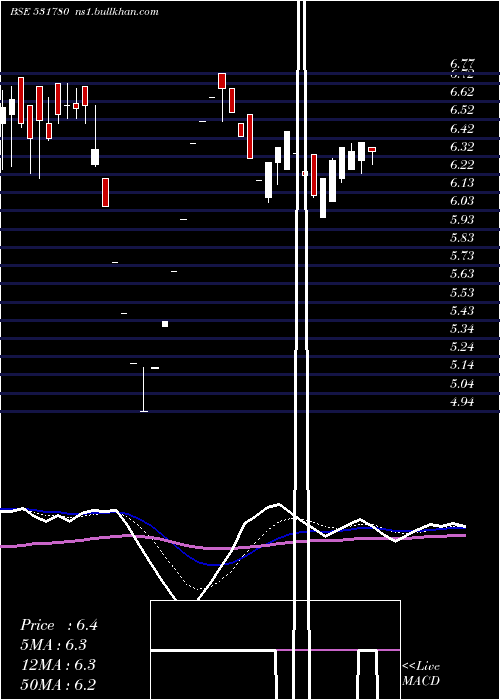Choose the 5.63 price level label
Viewport: 500px width, 700px height.
pyautogui.click(x=462, y=274)
